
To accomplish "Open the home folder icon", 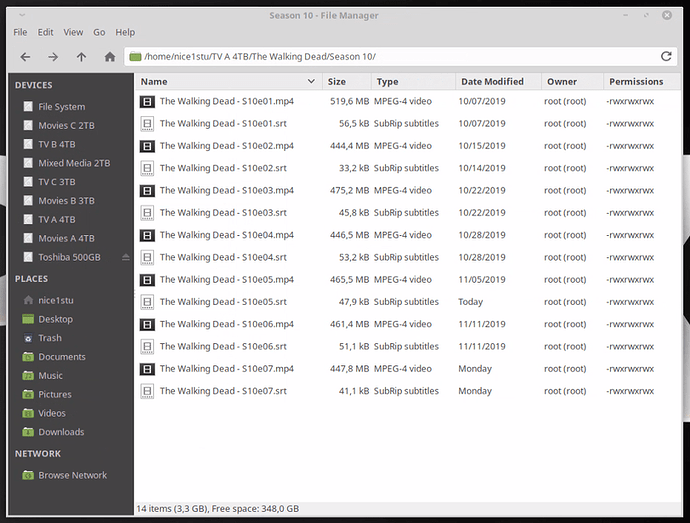I will [110, 57].
